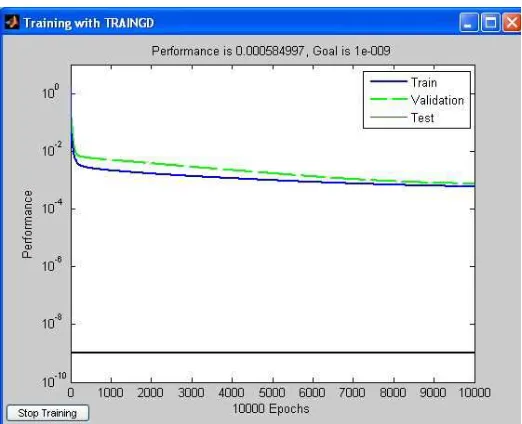Click the '10000 Epochs' x-axis label
This screenshot has width=522, height=424.
271,409
